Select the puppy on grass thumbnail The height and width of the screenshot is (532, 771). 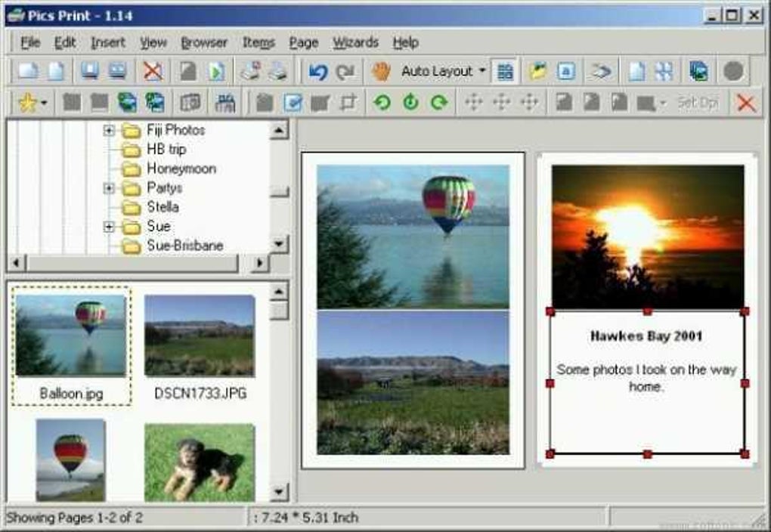[200, 462]
